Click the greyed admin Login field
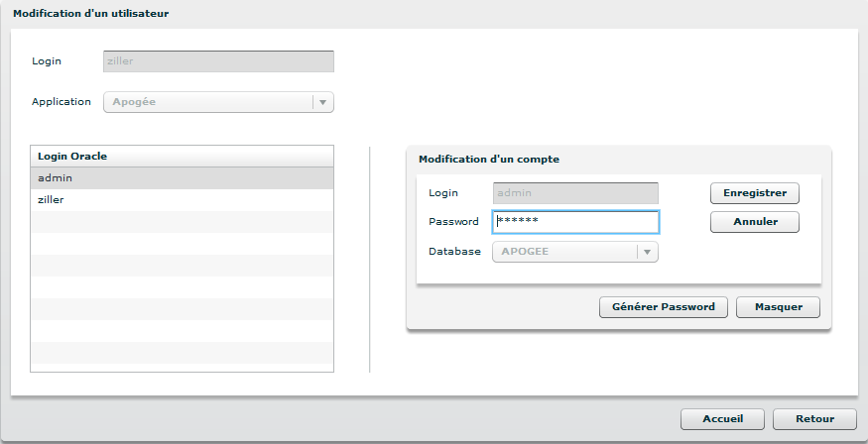 click(575, 193)
